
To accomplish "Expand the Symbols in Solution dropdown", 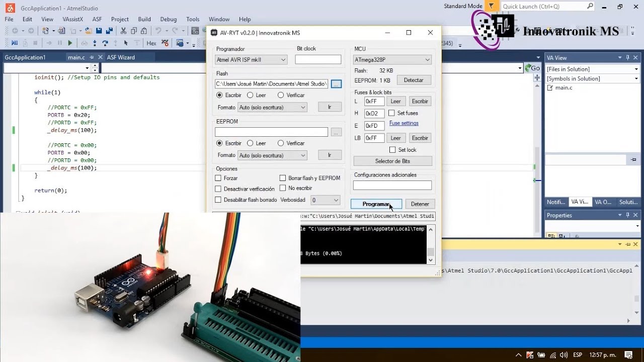I will click(636, 79).
